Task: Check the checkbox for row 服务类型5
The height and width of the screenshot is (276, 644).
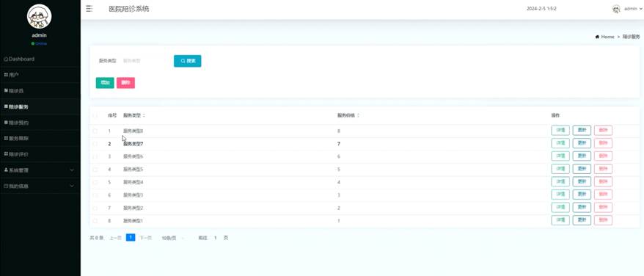Action: (95, 170)
